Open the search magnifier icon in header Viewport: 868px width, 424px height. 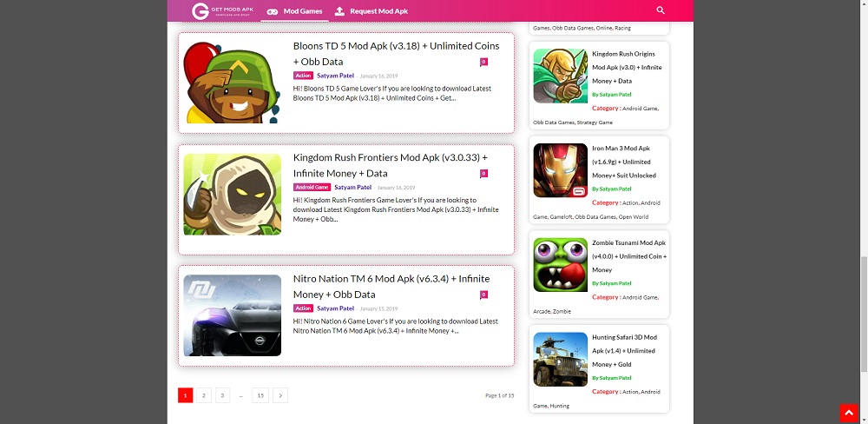pos(661,10)
